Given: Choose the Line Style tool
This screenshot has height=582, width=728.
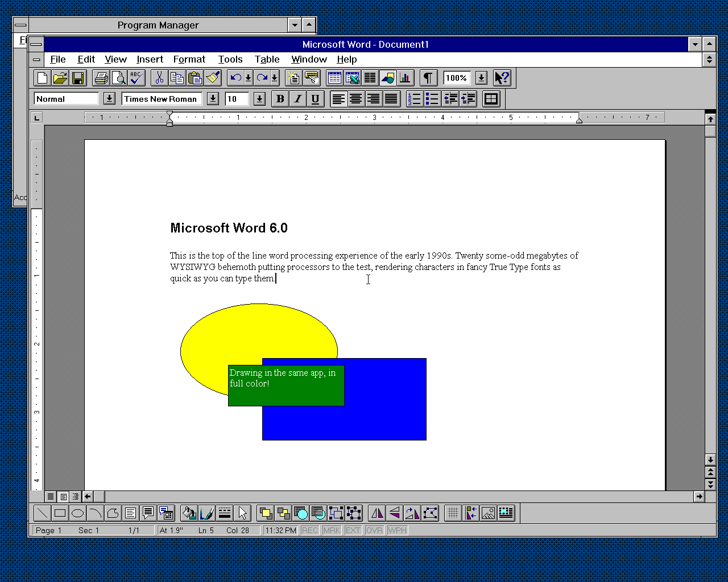Looking at the screenshot, I should pyautogui.click(x=224, y=513).
